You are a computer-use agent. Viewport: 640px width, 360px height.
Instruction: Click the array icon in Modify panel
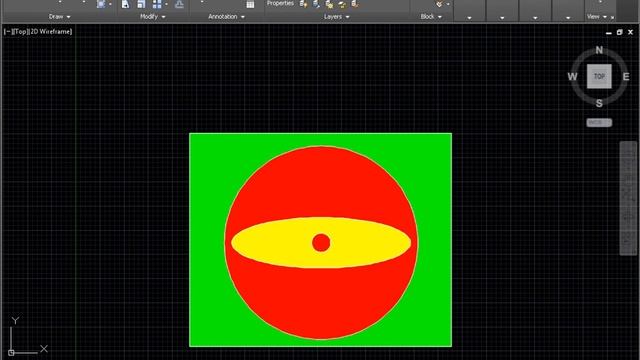pos(157,4)
